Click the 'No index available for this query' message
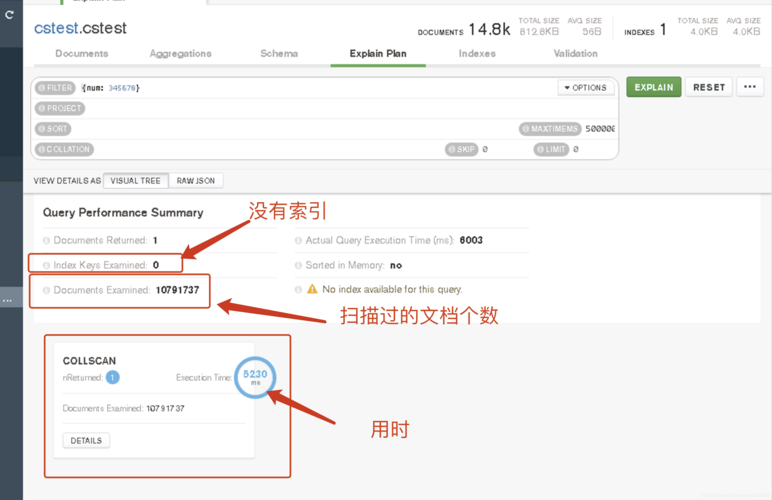 pos(392,289)
